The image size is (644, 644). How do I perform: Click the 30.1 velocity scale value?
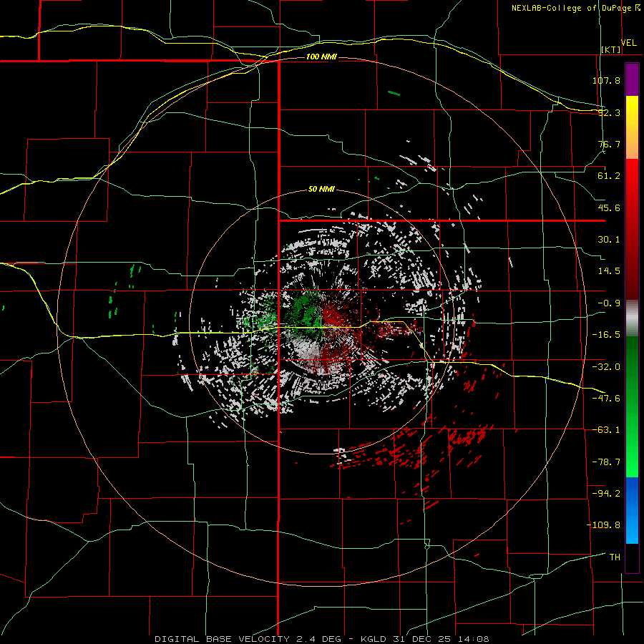point(609,240)
